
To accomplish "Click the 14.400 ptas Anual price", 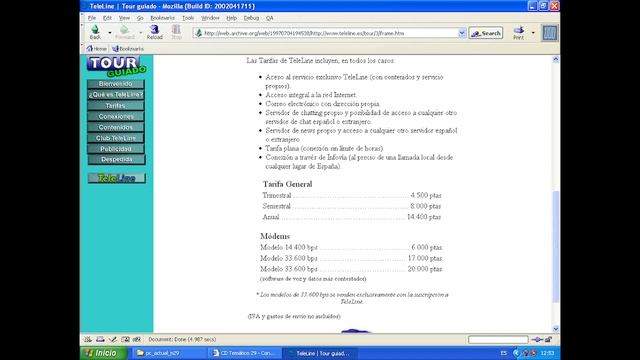I will point(424,217).
